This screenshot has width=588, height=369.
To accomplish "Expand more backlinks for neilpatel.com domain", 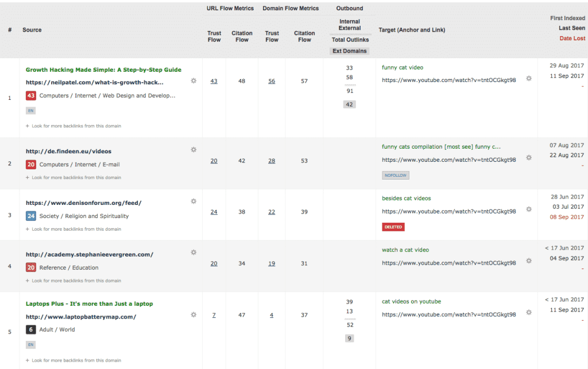I will click(x=73, y=126).
